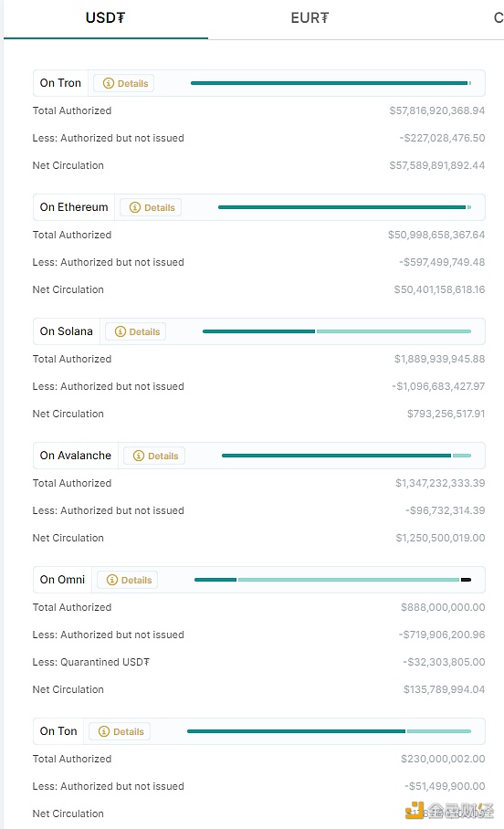The width and height of the screenshot is (504, 829).
Task: Click the On Ethereum section header label
Action: pos(74,207)
